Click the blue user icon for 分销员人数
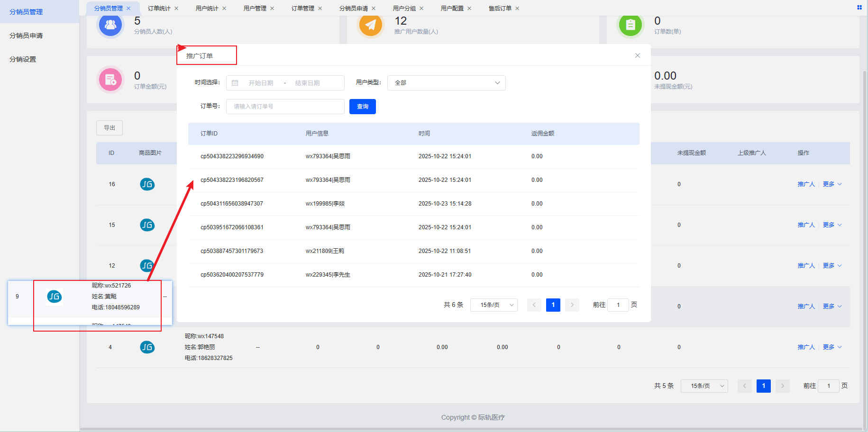 click(x=110, y=25)
